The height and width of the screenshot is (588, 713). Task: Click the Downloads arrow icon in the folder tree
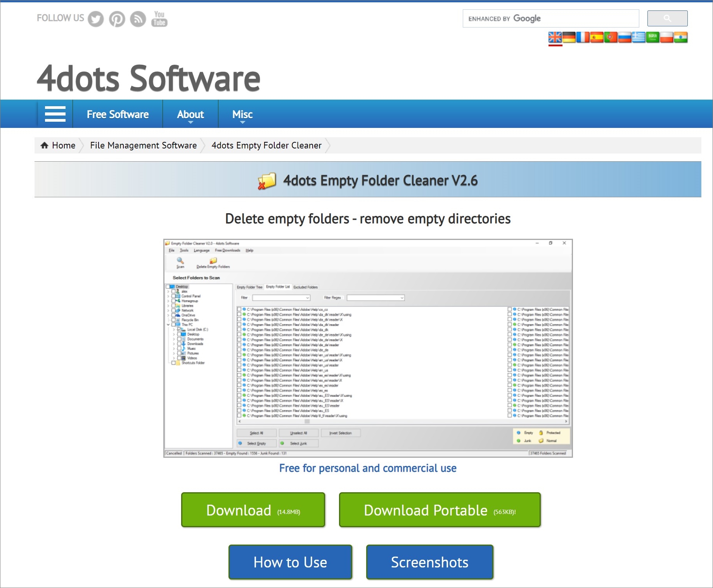pos(184,344)
